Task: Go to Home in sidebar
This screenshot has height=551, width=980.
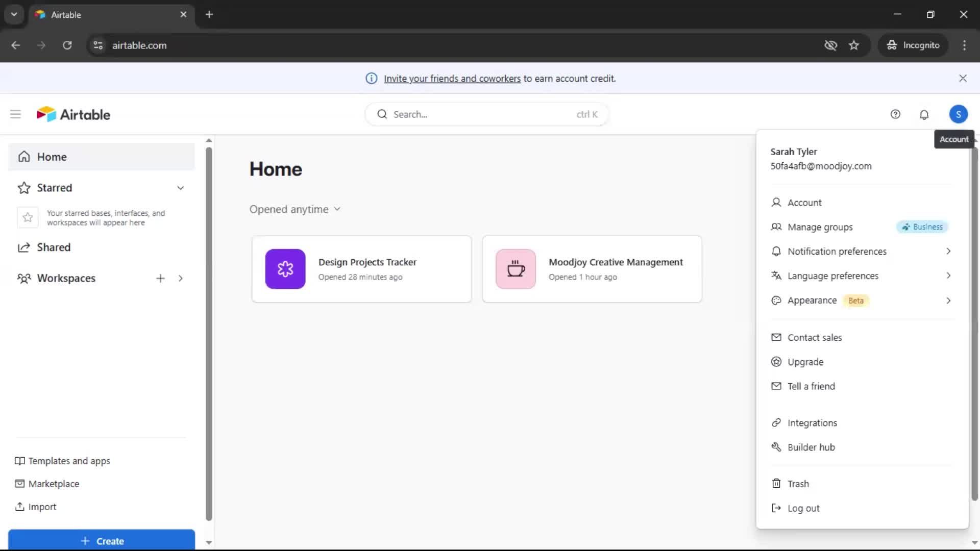Action: click(x=102, y=157)
